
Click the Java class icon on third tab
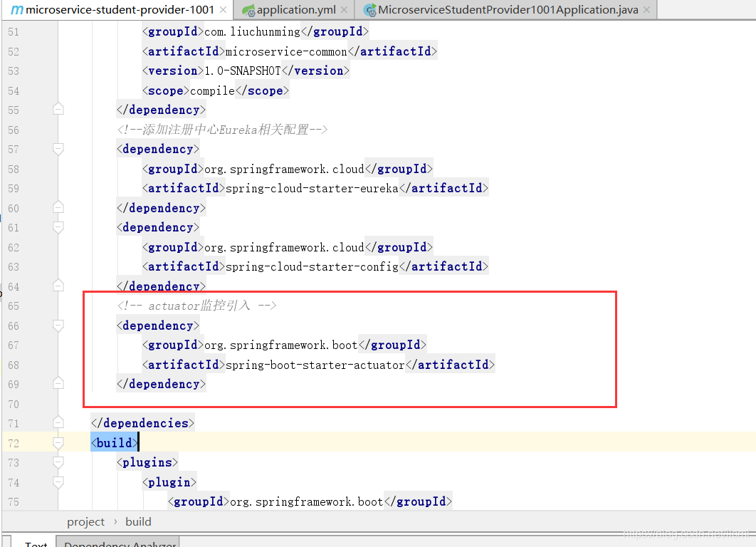tap(370, 10)
